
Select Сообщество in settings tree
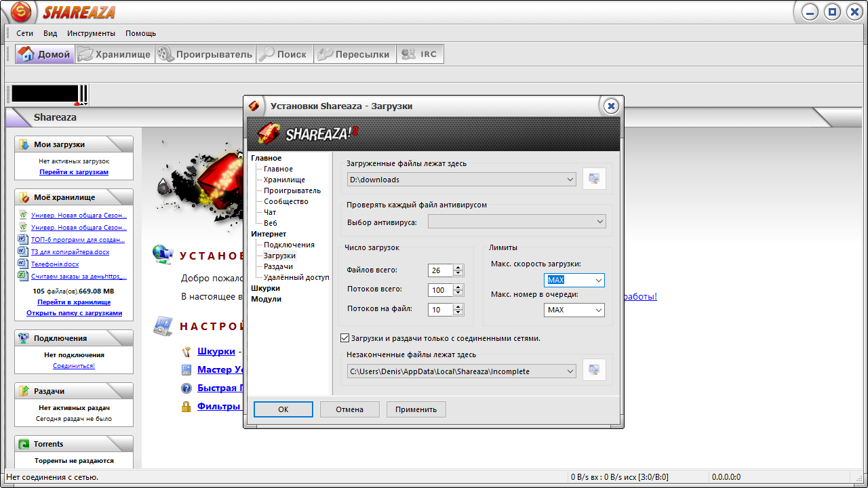coord(286,201)
